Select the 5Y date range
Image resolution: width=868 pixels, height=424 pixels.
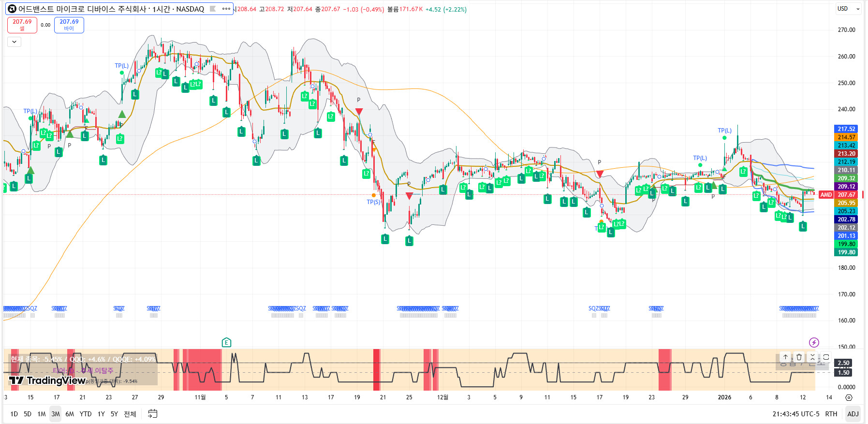pyautogui.click(x=114, y=414)
